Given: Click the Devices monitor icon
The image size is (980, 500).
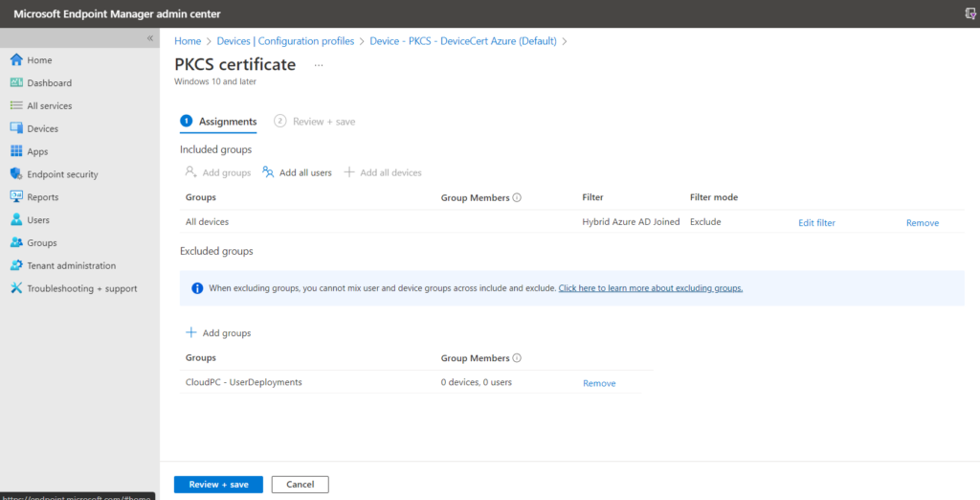Looking at the screenshot, I should [x=16, y=128].
